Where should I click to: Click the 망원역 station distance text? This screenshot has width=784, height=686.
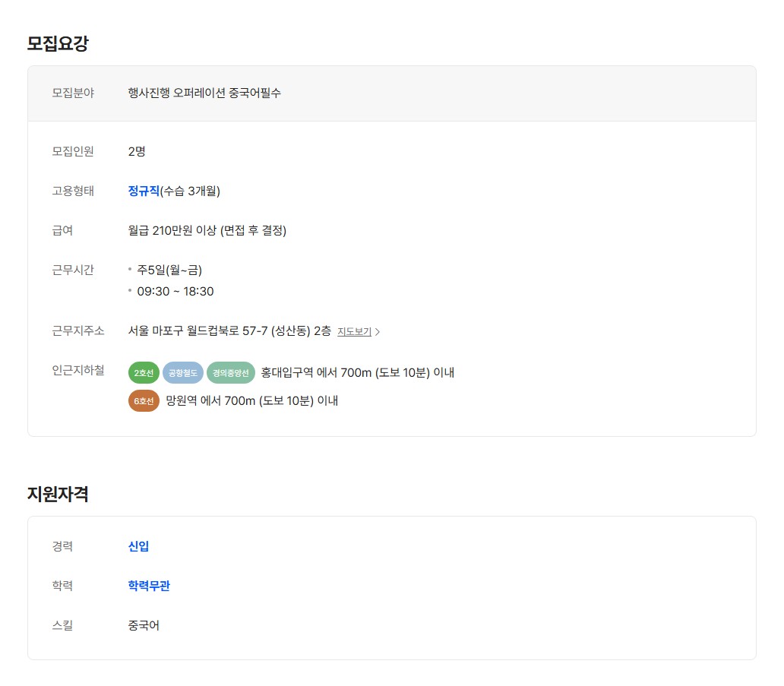tap(251, 400)
